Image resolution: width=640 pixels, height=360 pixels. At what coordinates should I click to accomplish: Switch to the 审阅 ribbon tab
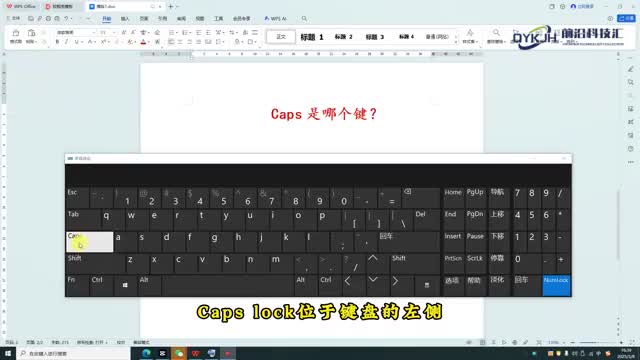click(x=181, y=18)
